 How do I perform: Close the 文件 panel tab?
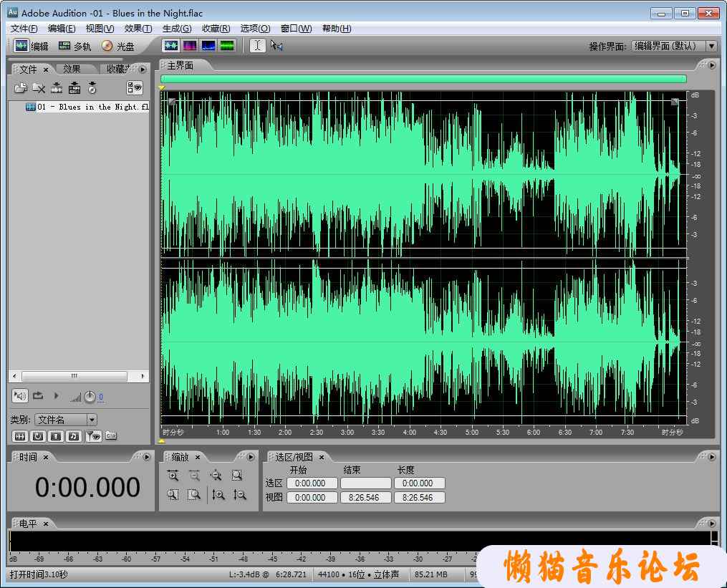pos(46,69)
